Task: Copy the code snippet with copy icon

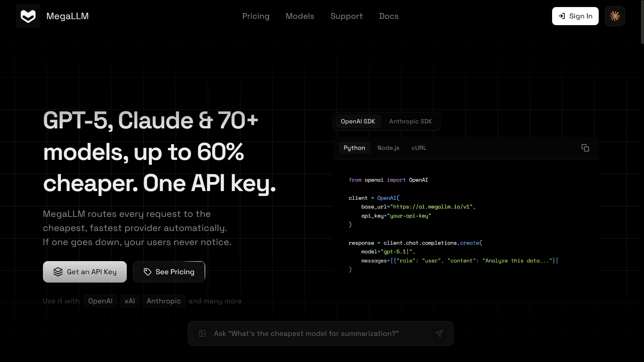Action: point(585,148)
